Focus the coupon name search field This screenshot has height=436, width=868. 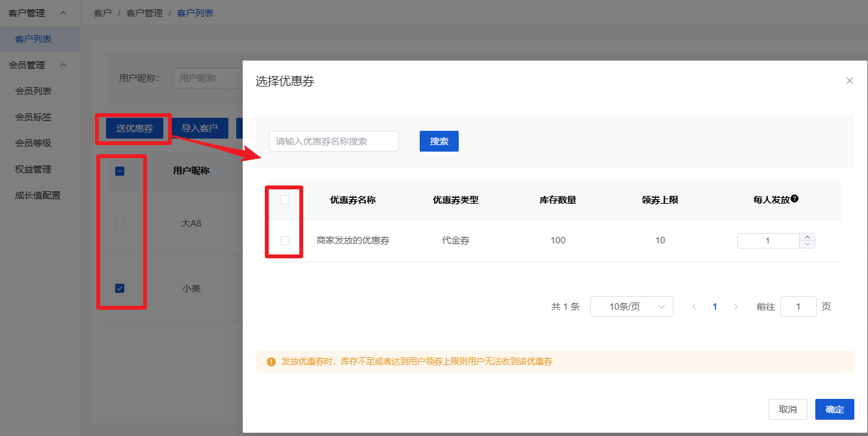(334, 141)
